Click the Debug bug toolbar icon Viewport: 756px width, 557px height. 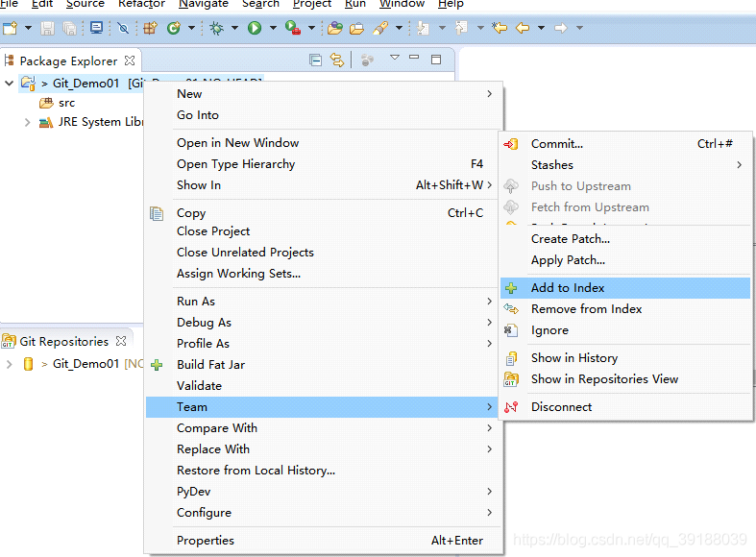(x=216, y=28)
